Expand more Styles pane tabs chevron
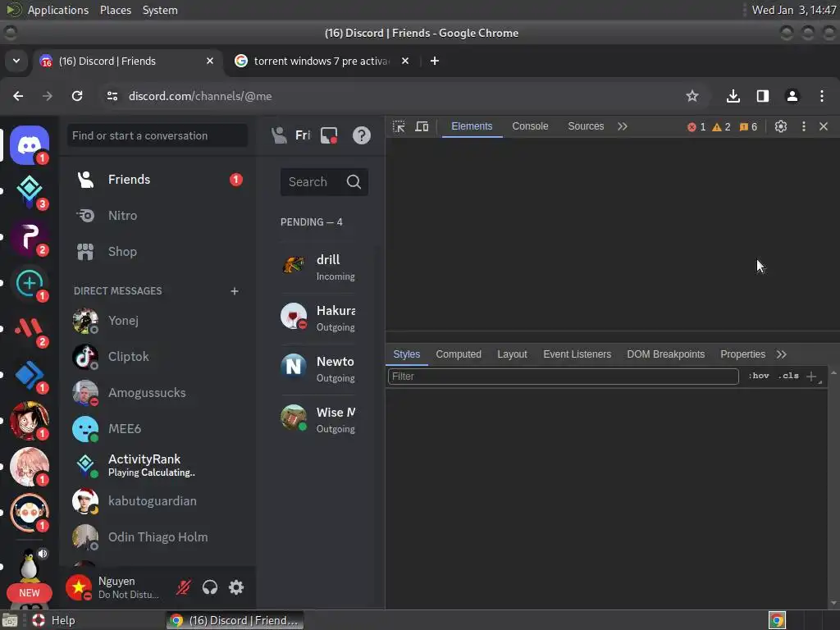 click(x=782, y=354)
